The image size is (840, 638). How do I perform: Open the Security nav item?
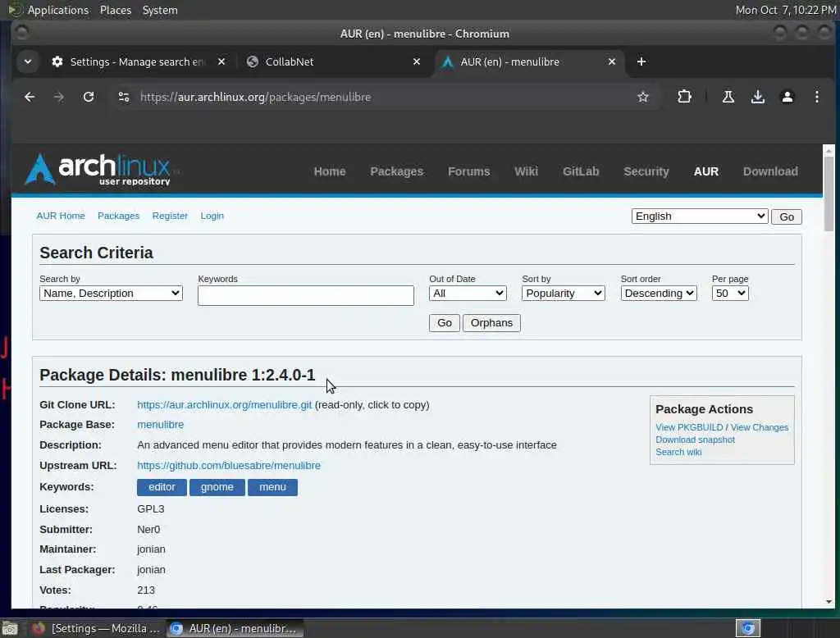click(646, 171)
